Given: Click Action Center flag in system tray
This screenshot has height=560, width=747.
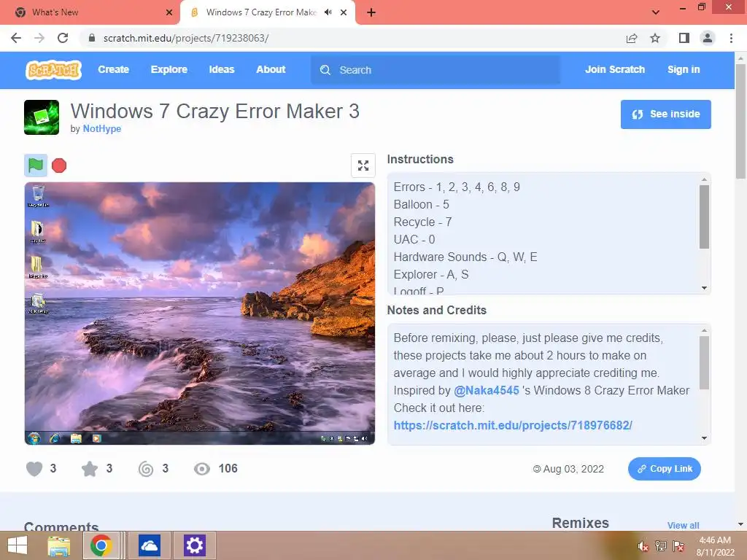Looking at the screenshot, I should pyautogui.click(x=678, y=546).
